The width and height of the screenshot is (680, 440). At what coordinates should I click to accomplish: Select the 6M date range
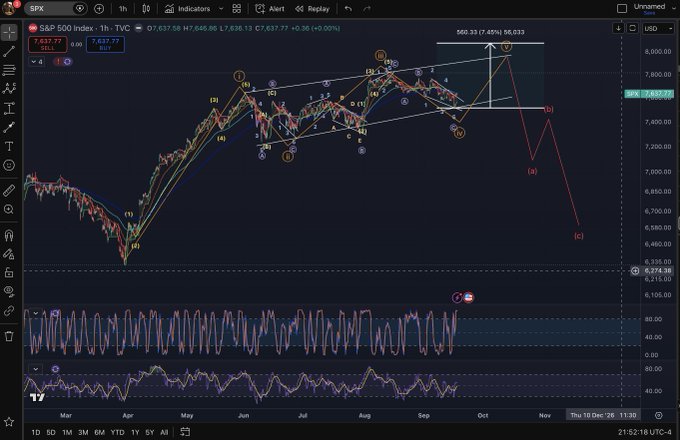point(99,432)
